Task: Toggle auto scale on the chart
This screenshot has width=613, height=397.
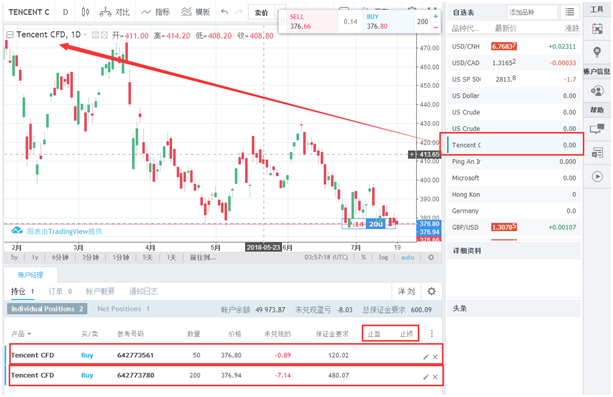Action: pos(407,257)
